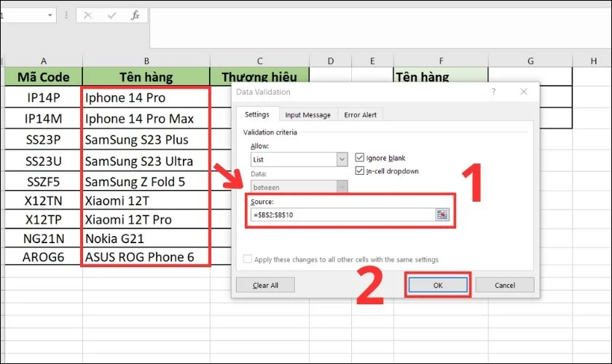
Task: Select column A header
Action: (43, 61)
